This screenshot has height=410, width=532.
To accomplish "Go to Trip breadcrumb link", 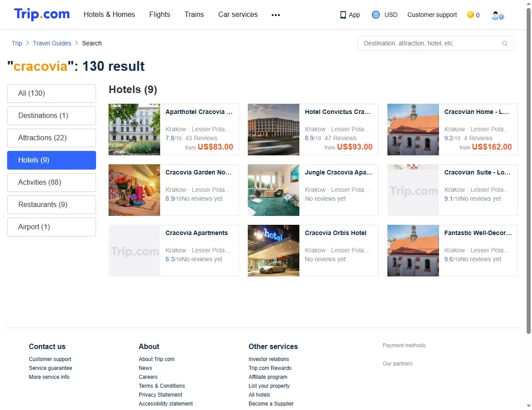I will (16, 43).
